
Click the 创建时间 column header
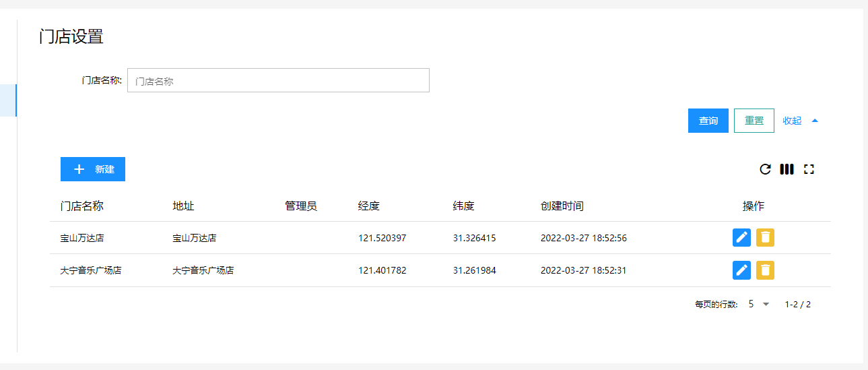562,206
